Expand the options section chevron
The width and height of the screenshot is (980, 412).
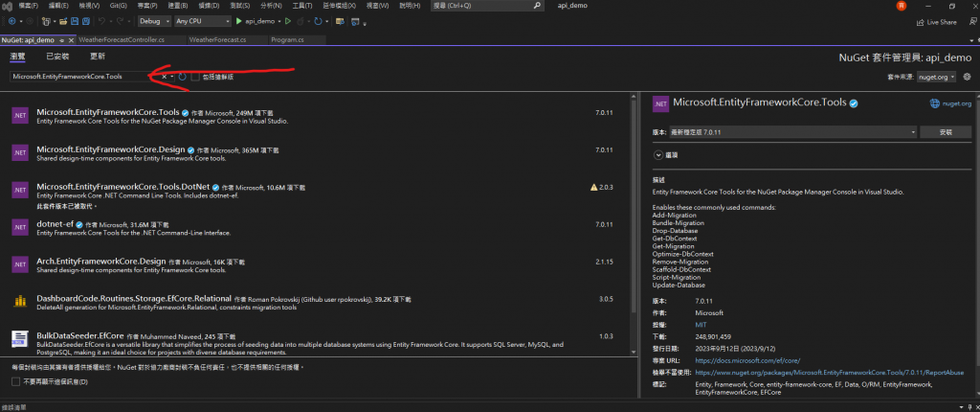click(x=658, y=154)
